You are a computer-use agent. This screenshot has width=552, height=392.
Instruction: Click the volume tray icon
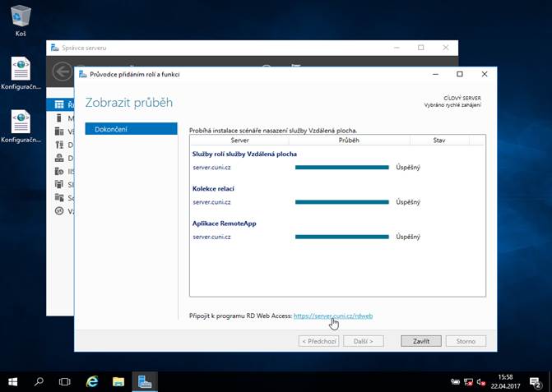coord(481,382)
